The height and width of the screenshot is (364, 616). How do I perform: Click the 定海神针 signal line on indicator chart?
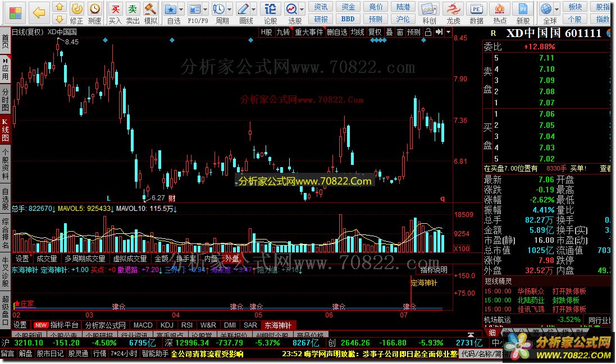click(410, 293)
